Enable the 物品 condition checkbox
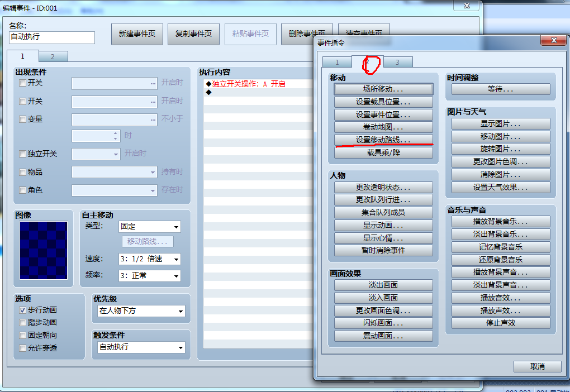This screenshot has height=392, width=570. coord(22,172)
